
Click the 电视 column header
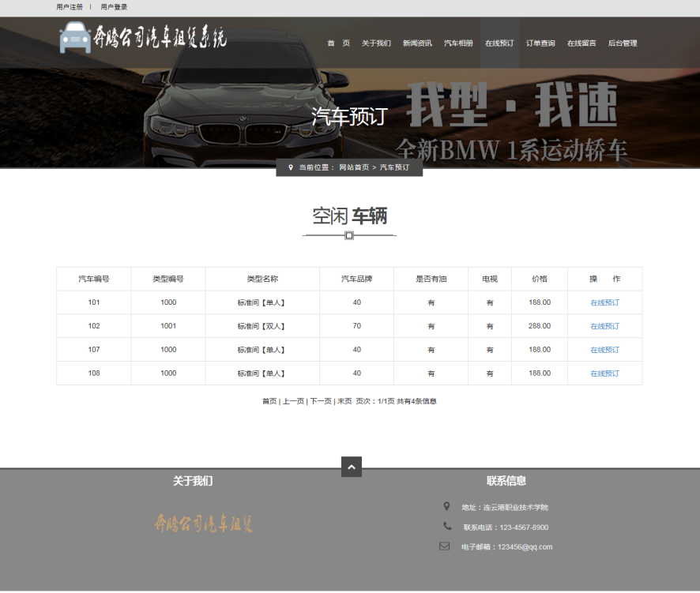point(490,279)
